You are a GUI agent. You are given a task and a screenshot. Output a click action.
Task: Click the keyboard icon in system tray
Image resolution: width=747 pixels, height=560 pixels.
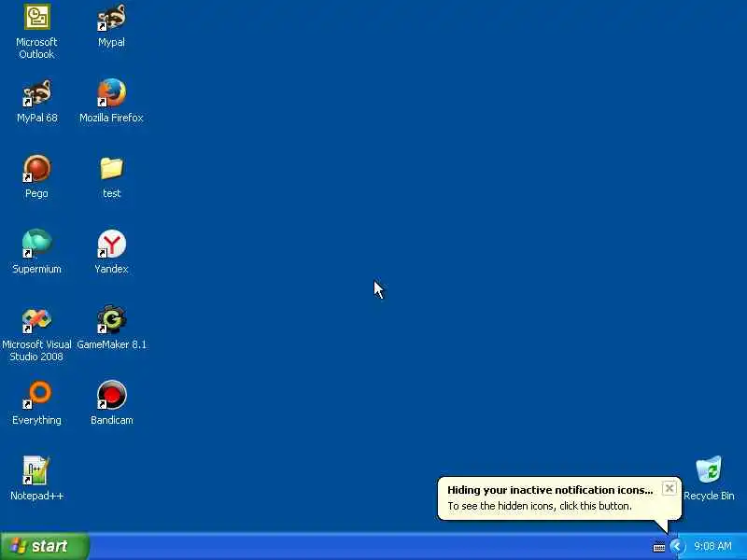(659, 547)
